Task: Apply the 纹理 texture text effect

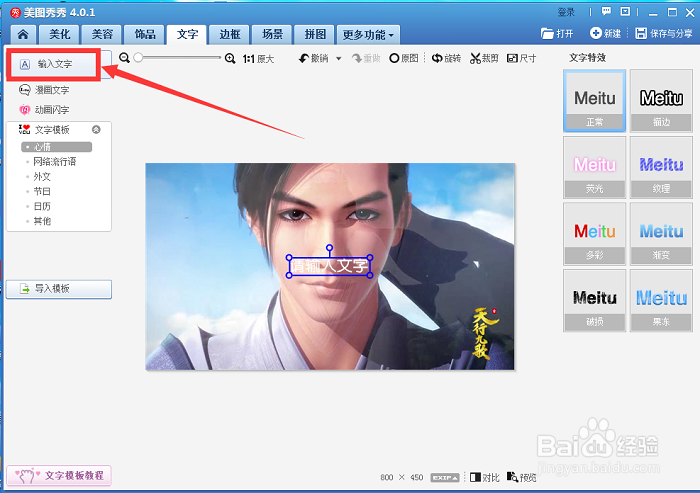Action: click(661, 167)
